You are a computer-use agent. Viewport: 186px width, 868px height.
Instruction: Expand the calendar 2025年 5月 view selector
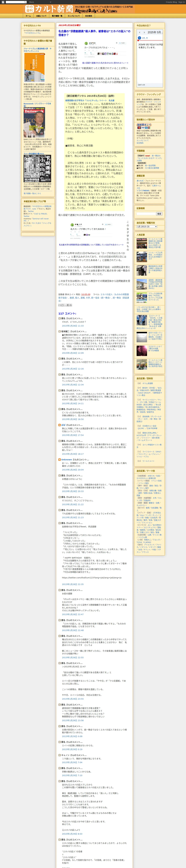[x=156, y=32]
